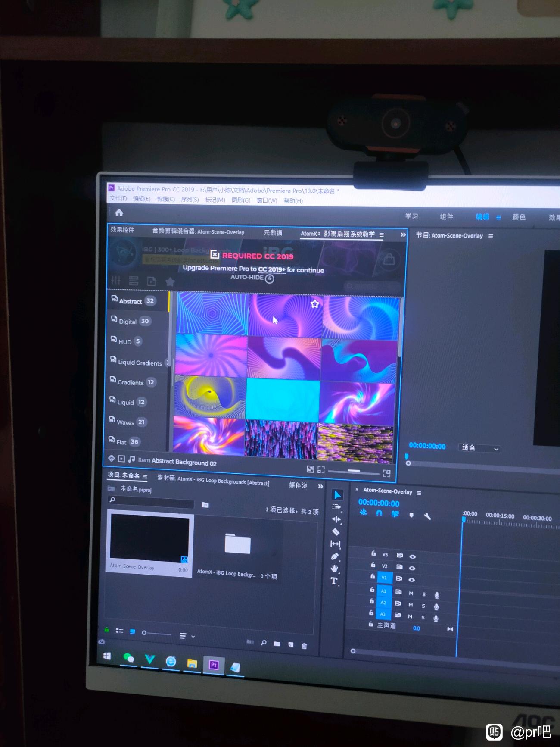
Task: Close the REQUIRED CC 2019 notice
Action: 215,254
